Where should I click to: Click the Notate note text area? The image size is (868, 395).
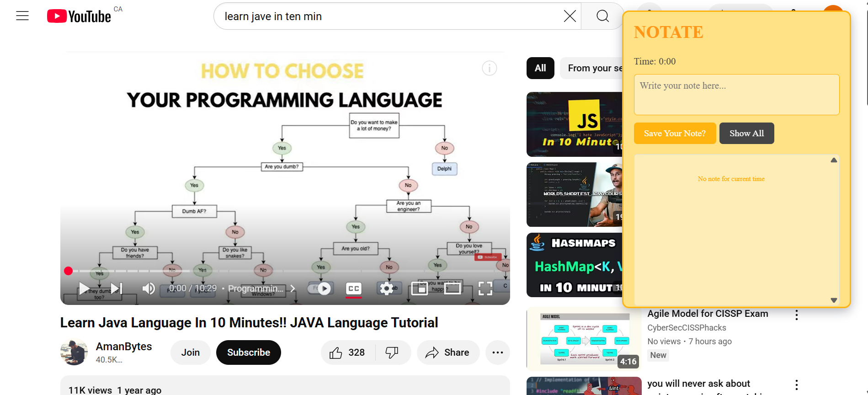[736, 95]
